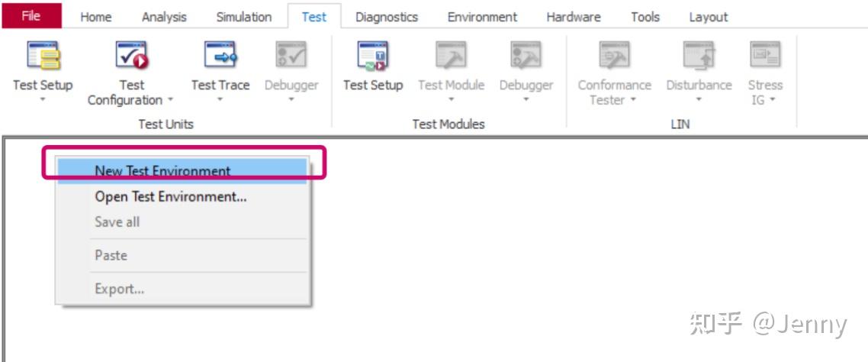
Task: Switch to the Analysis ribbon tab
Action: click(163, 17)
